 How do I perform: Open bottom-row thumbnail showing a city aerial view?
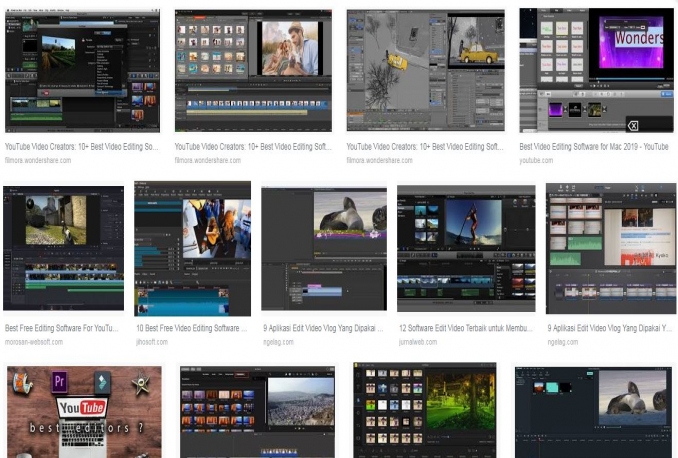coord(257,411)
